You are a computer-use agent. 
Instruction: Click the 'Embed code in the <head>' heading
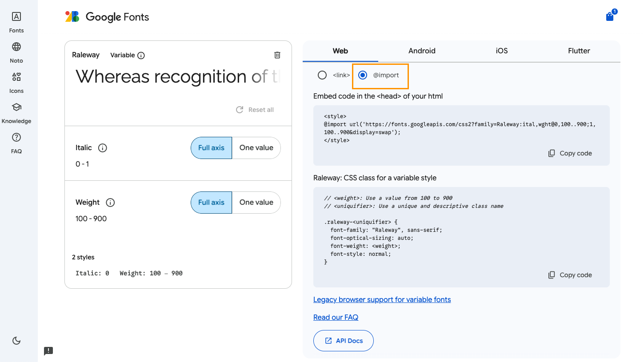(x=378, y=96)
